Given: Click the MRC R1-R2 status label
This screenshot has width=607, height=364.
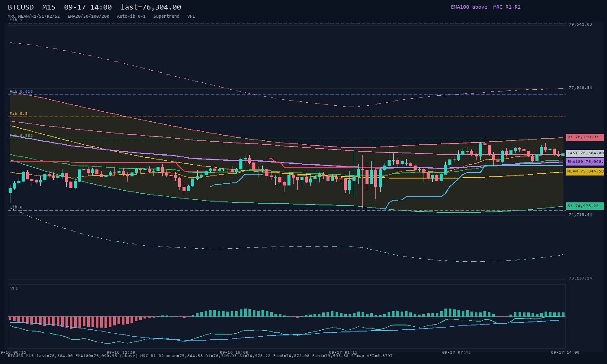Looking at the screenshot, I should pos(507,7).
